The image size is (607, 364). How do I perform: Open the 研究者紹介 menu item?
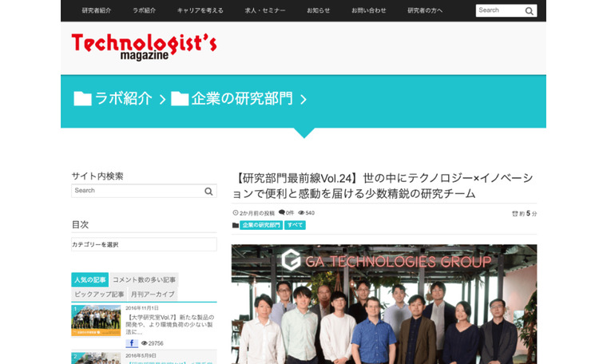coord(97,10)
